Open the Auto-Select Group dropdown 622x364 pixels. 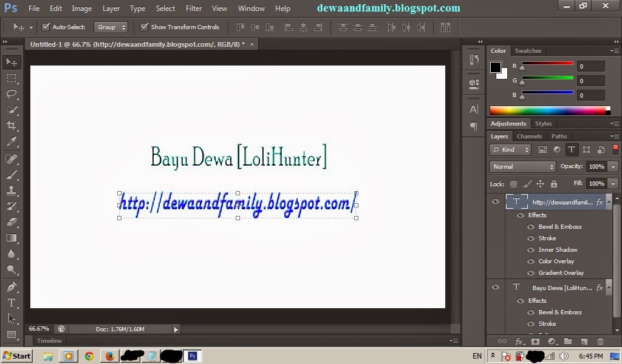pos(111,27)
